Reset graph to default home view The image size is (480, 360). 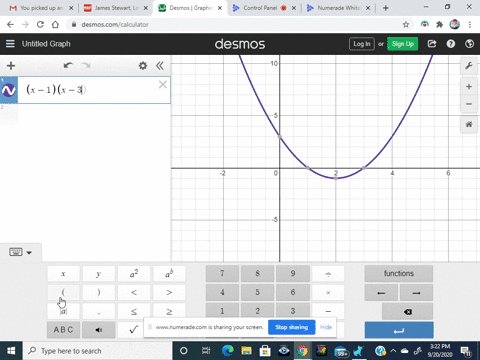(469, 124)
